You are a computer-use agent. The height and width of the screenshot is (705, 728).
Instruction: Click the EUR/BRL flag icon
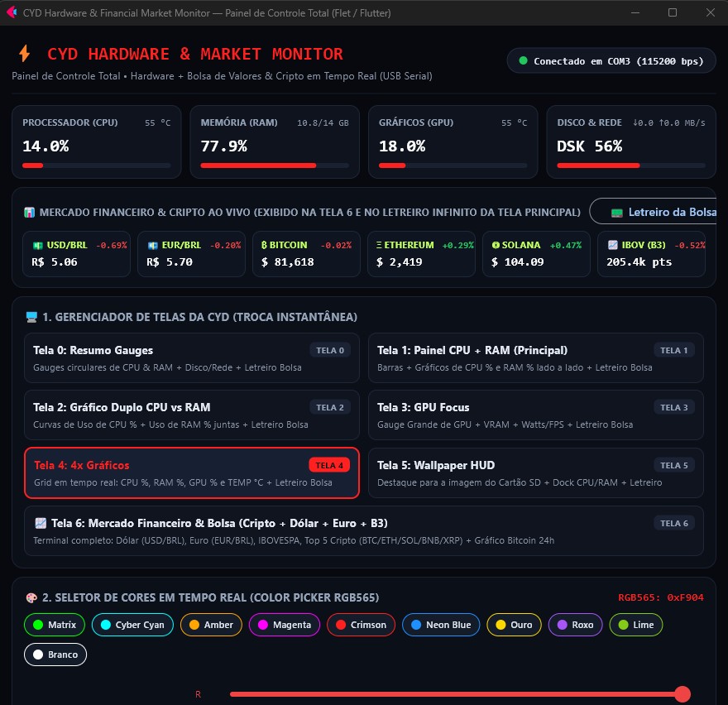[153, 245]
